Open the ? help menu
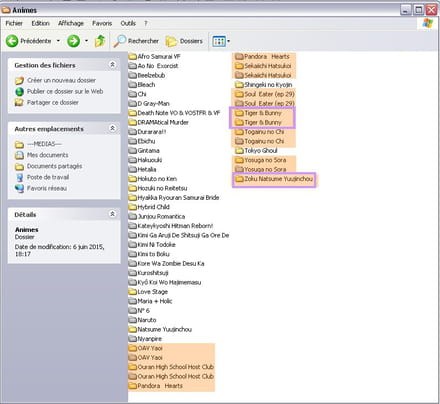440x404 pixels. click(146, 23)
